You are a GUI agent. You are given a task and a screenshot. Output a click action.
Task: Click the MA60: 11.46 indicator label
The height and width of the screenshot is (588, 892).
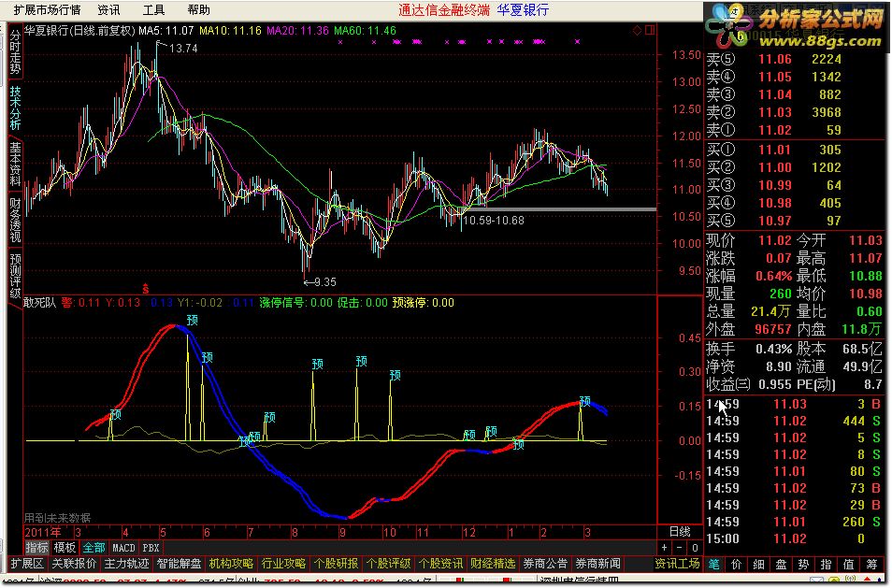click(366, 31)
